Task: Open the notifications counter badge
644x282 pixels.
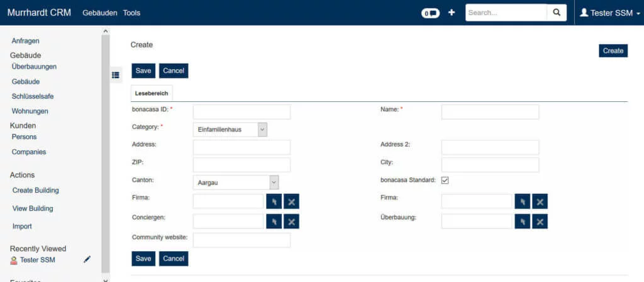Action: pos(430,13)
